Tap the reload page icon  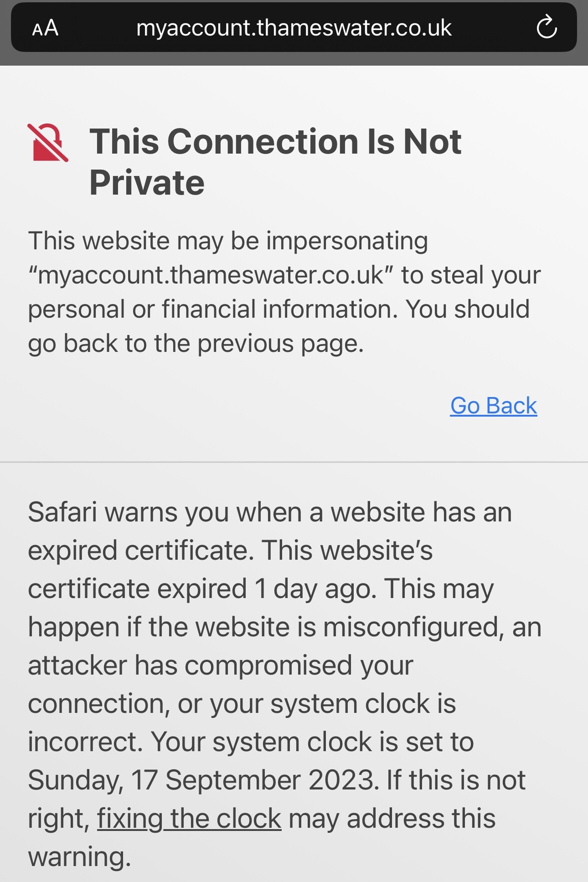[546, 27]
